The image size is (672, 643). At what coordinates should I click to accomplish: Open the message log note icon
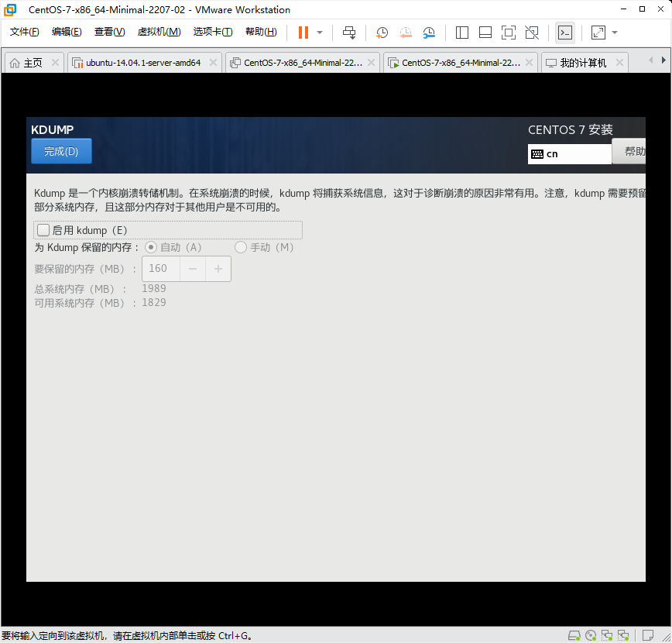tap(647, 635)
